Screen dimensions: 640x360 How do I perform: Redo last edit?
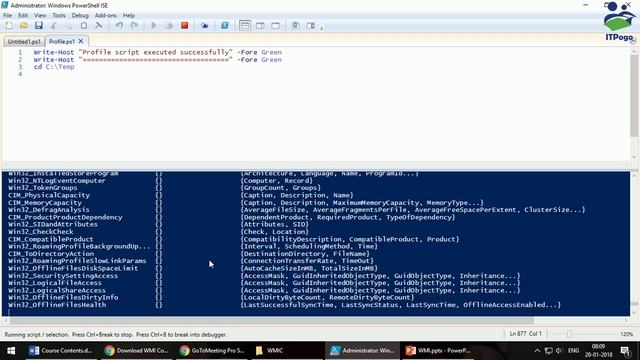(134, 26)
